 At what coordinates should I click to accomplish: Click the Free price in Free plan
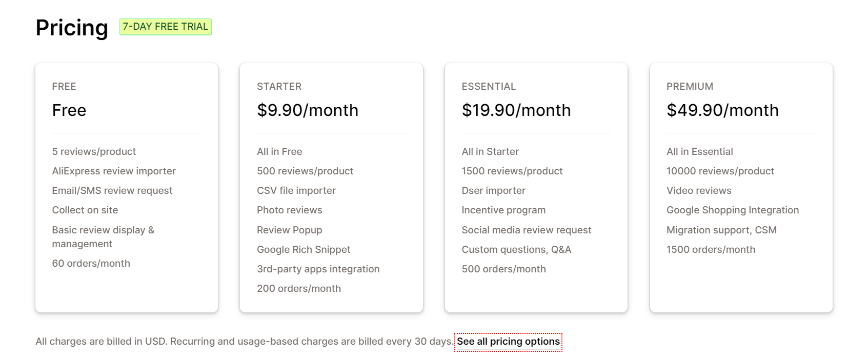(69, 110)
